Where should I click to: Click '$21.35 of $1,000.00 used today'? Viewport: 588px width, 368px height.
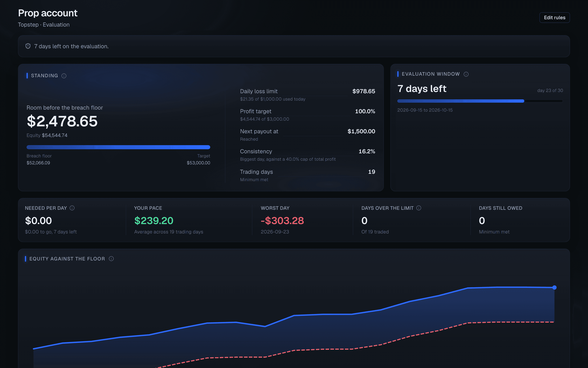point(273,99)
